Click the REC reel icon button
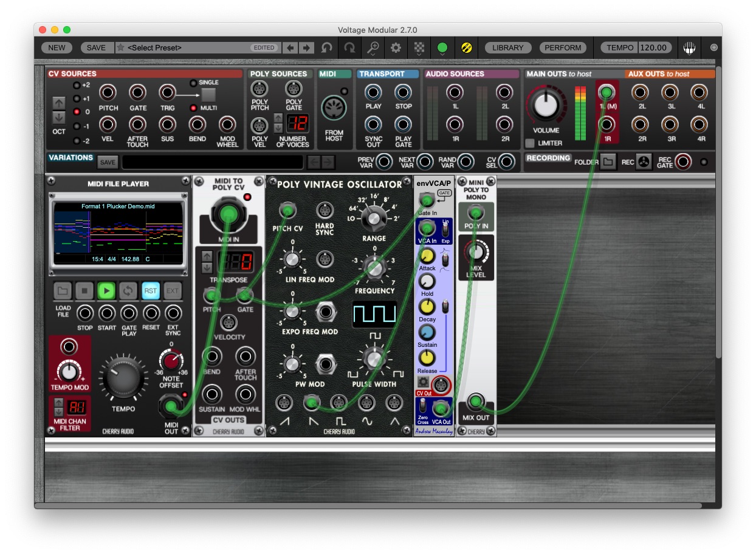Screen dimensions: 756x554 pyautogui.click(x=644, y=162)
